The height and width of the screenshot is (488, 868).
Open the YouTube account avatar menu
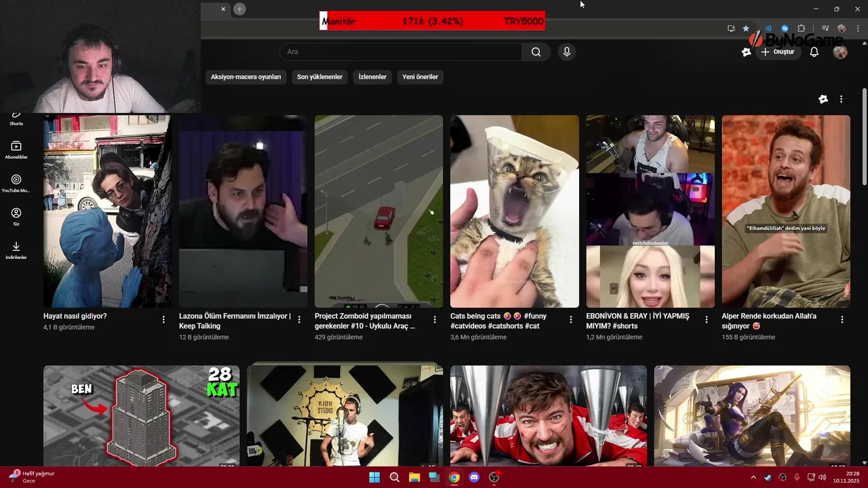[x=840, y=52]
